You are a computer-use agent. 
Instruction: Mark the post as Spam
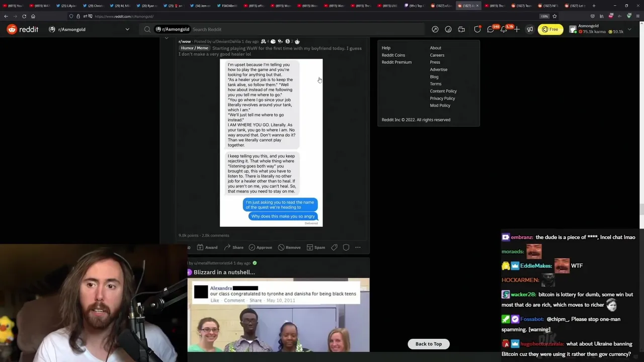[316, 247]
